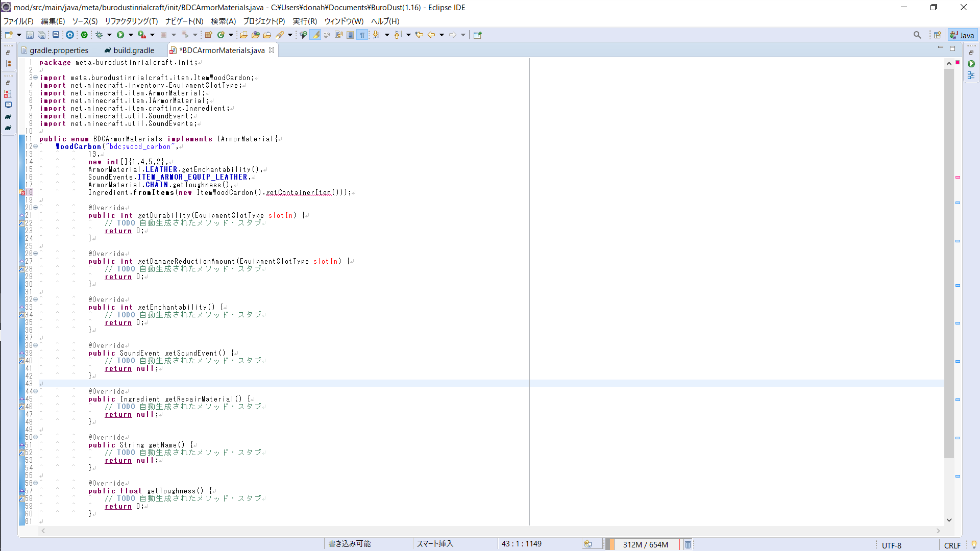
Task: Close the BDCArmorMaterials.java tab
Action: click(x=272, y=50)
